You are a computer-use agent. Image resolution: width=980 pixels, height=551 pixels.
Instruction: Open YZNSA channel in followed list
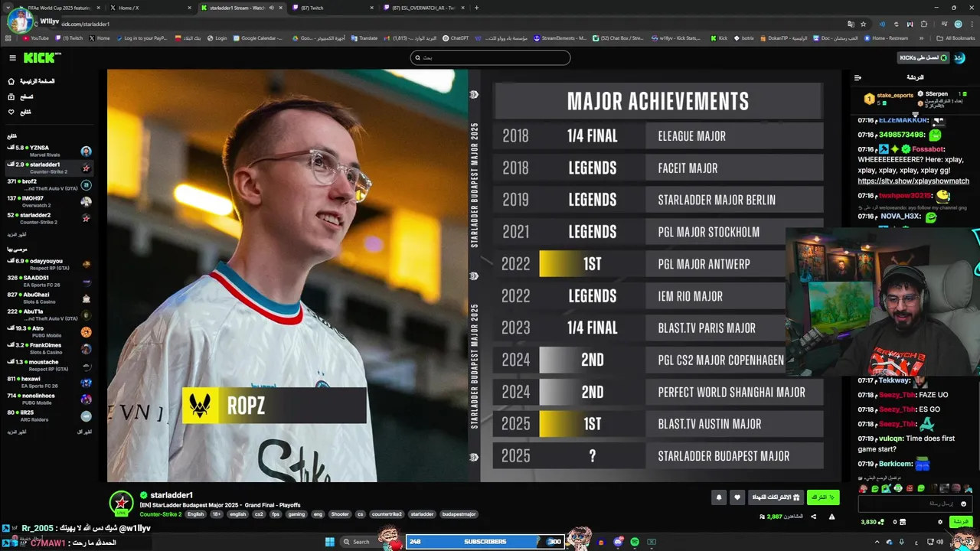(49, 151)
